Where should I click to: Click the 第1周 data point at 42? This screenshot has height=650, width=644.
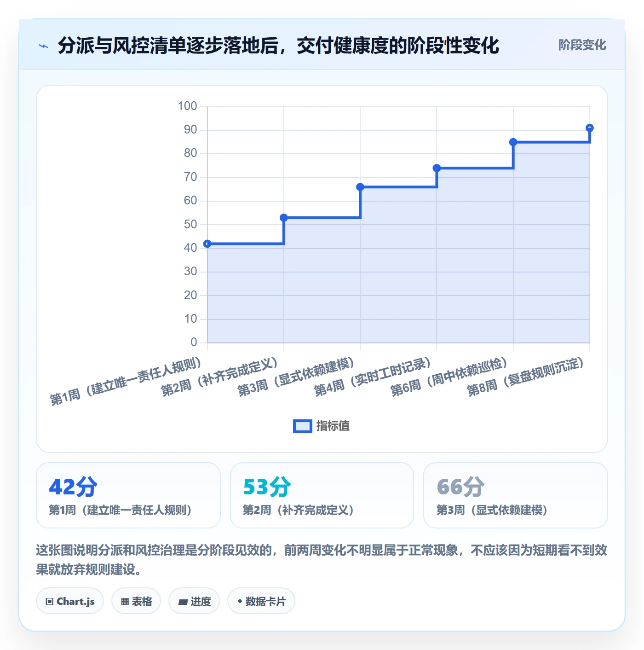pyautogui.click(x=207, y=244)
